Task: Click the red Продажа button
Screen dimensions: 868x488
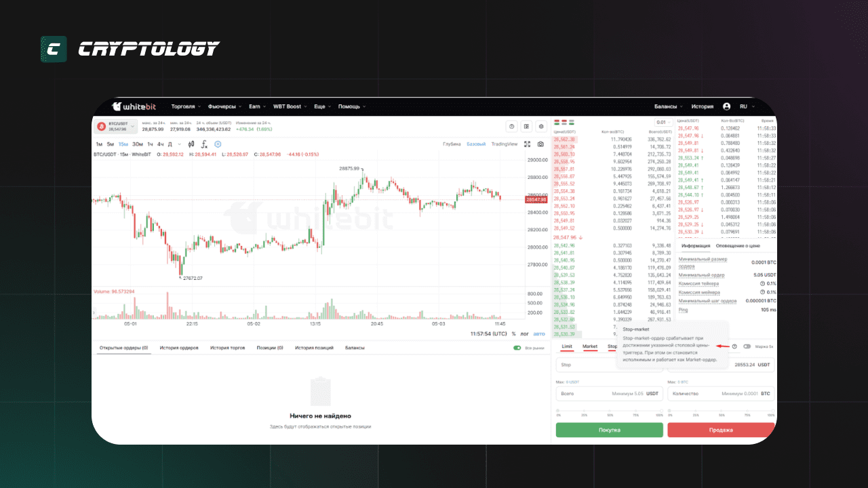Action: [x=721, y=430]
